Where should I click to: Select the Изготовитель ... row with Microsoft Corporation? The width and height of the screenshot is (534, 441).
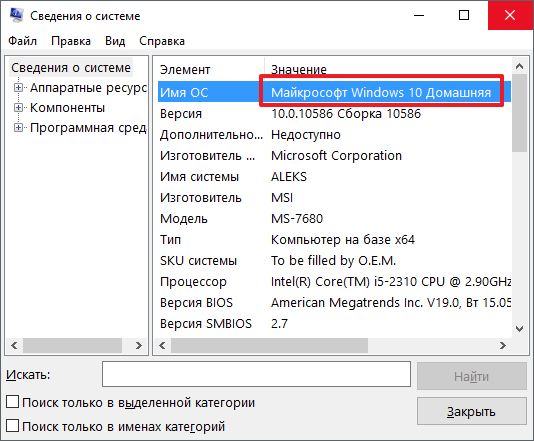334,156
